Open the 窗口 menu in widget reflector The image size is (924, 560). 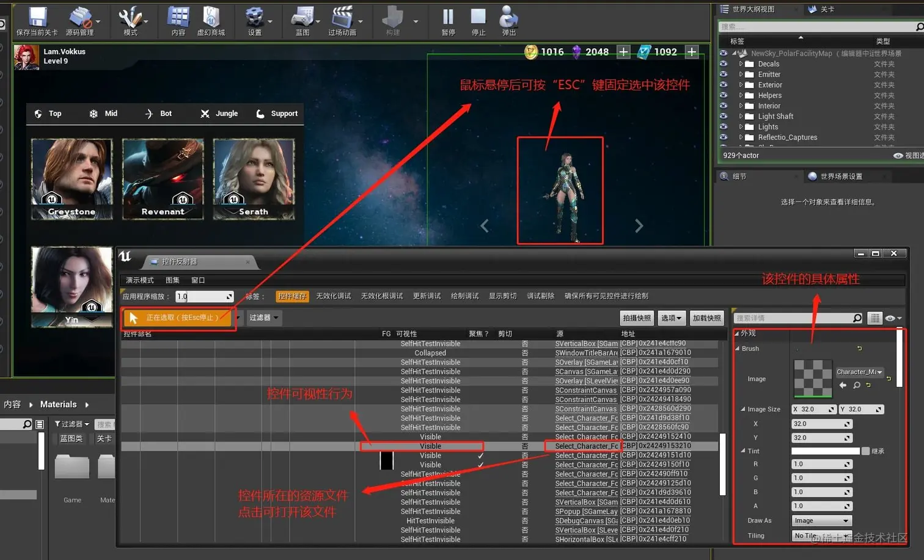point(198,280)
